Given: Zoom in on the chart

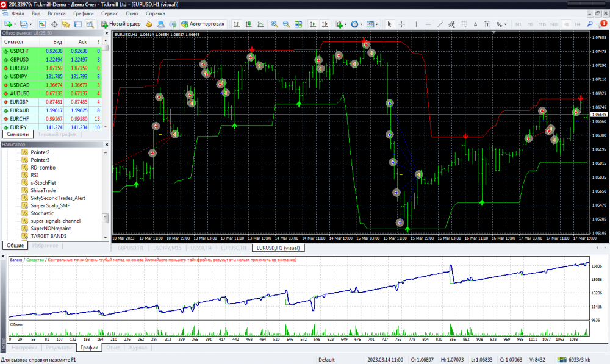Looking at the screenshot, I should 274,24.
